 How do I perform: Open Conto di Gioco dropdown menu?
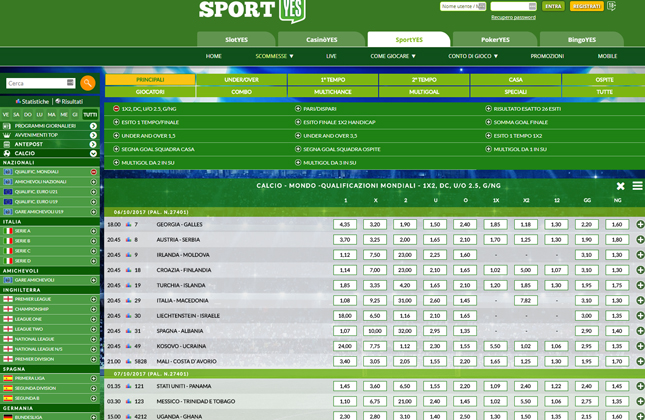(x=473, y=56)
